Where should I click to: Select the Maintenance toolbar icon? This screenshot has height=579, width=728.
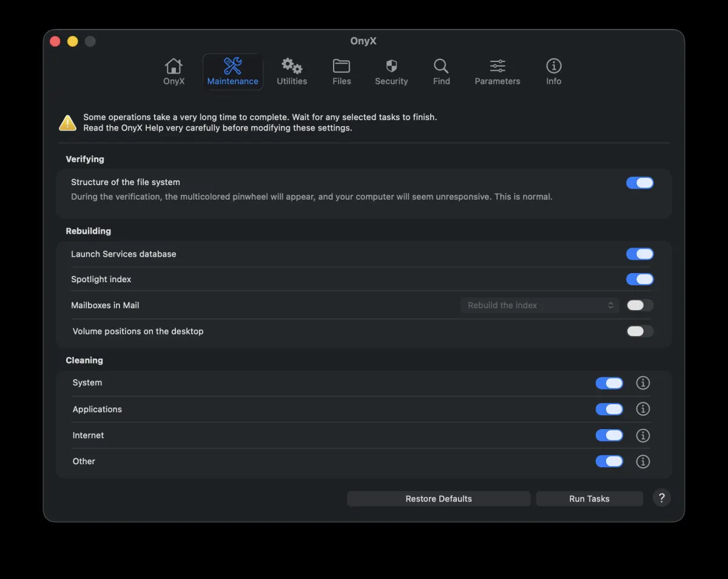pyautogui.click(x=233, y=72)
